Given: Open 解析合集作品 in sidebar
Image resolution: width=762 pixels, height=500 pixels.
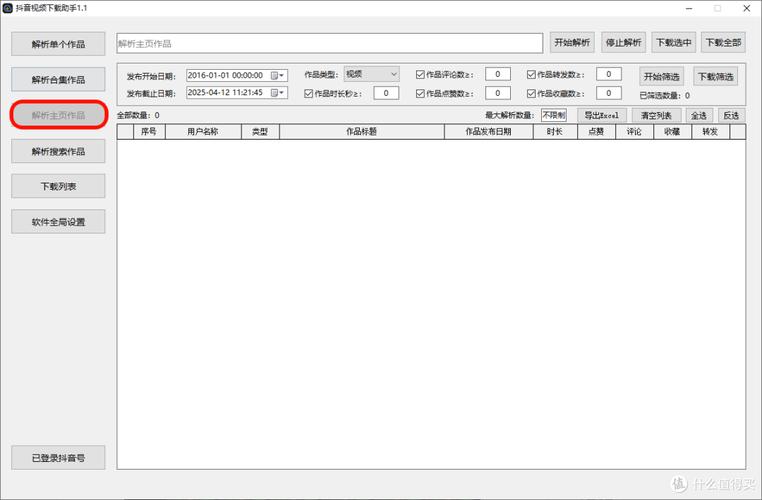Looking at the screenshot, I should pyautogui.click(x=58, y=80).
